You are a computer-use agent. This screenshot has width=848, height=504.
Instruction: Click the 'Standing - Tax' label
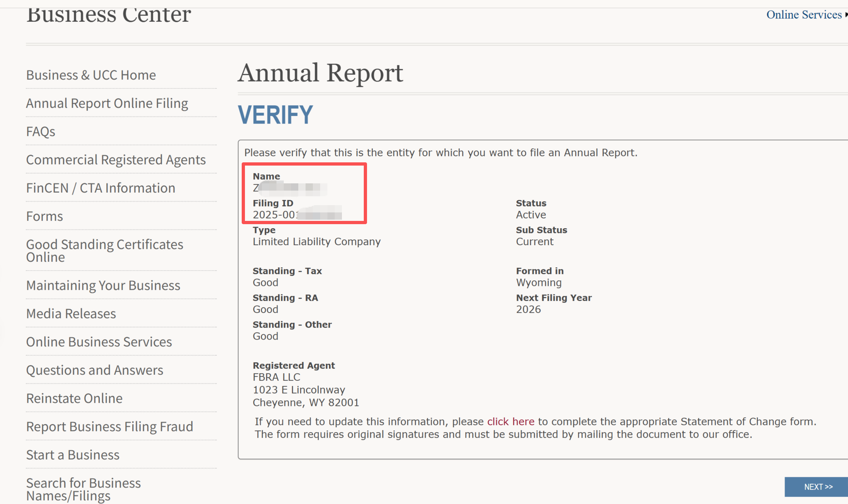287,271
